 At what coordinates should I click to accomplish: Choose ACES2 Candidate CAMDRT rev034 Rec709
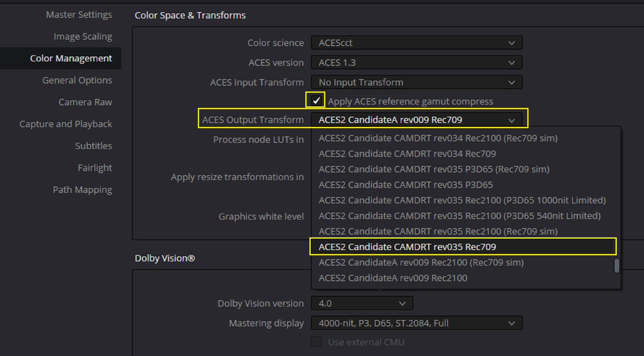click(x=465, y=154)
